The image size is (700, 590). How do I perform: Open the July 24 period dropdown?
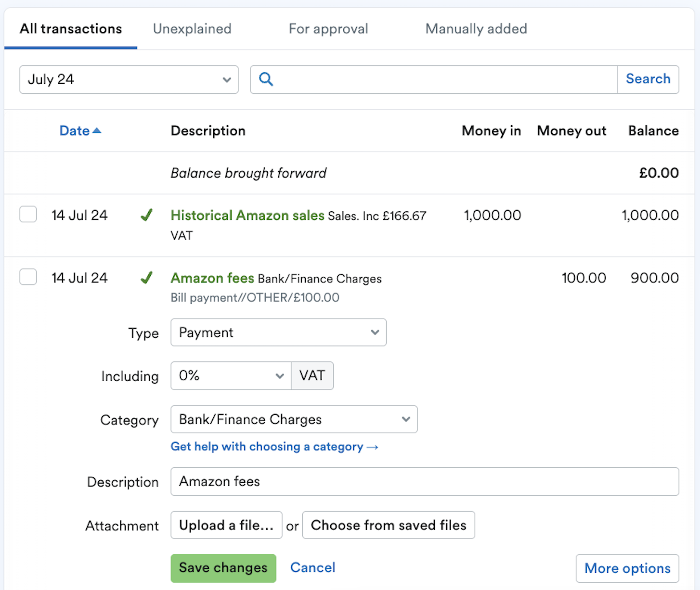(129, 79)
